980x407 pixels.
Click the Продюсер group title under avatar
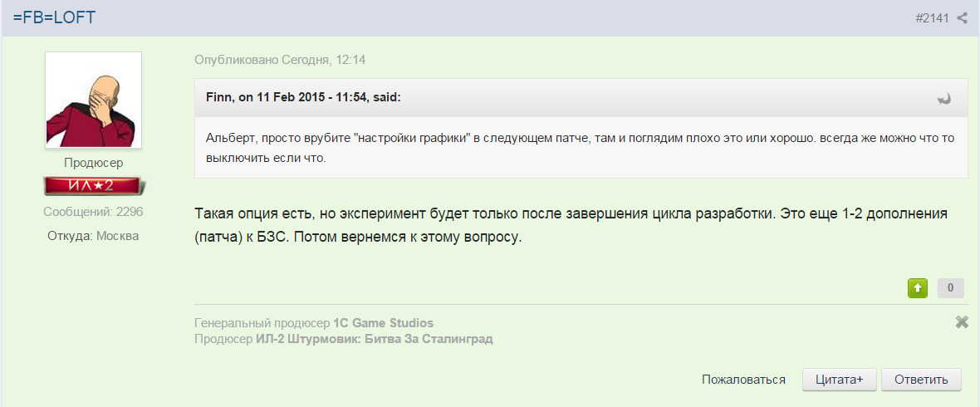click(94, 163)
